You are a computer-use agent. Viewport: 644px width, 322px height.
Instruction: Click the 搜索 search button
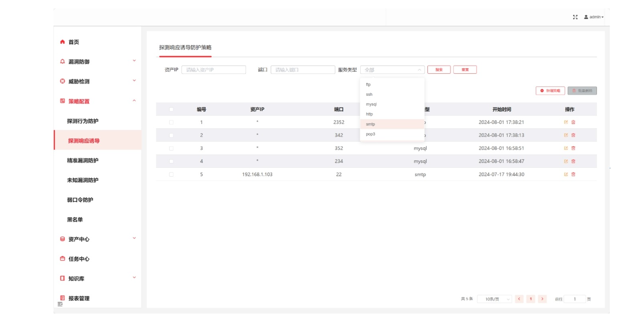(439, 70)
